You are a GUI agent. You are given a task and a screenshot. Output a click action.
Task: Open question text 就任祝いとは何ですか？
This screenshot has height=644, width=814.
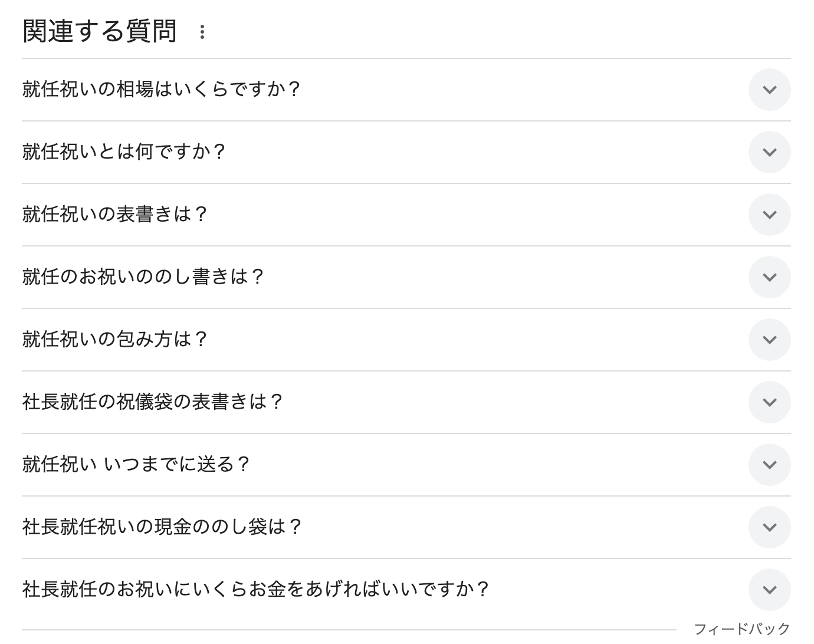point(124,152)
